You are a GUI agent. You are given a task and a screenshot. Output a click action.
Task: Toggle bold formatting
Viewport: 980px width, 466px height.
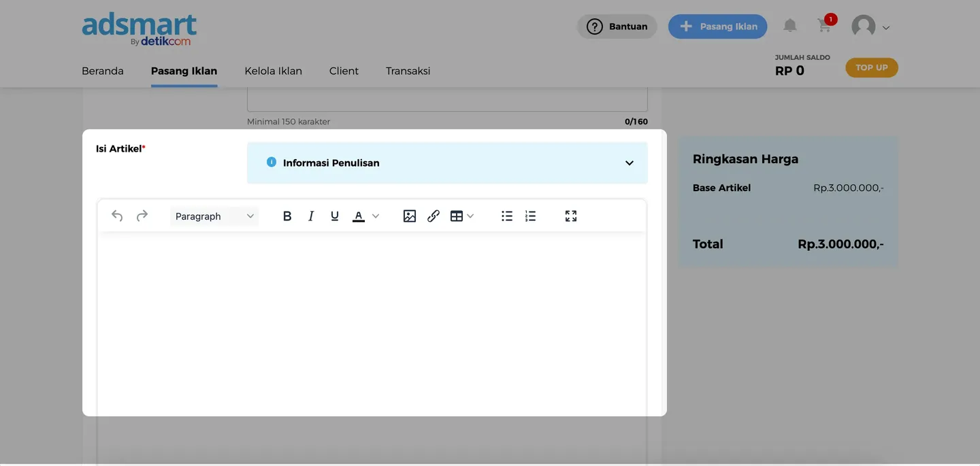tap(287, 216)
